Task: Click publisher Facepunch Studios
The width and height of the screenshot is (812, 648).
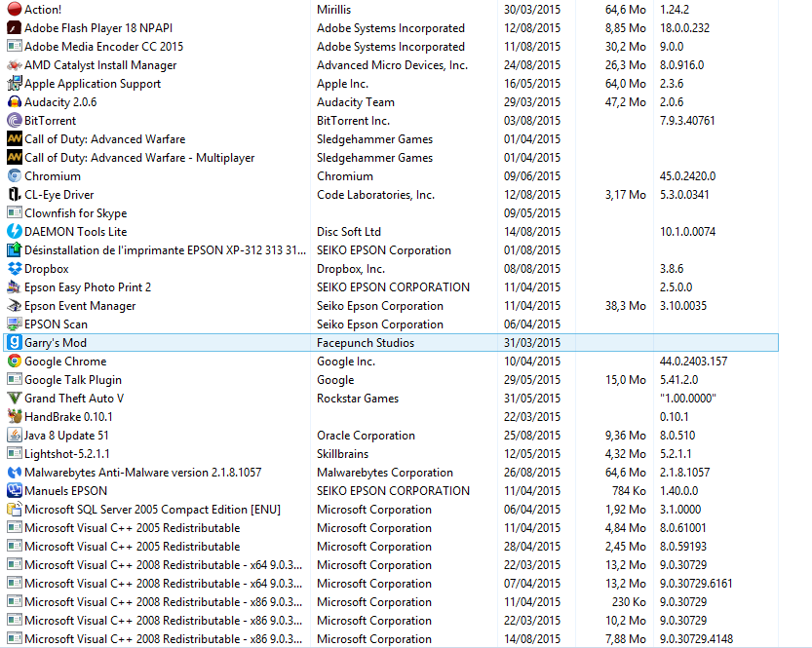Action: point(366,343)
